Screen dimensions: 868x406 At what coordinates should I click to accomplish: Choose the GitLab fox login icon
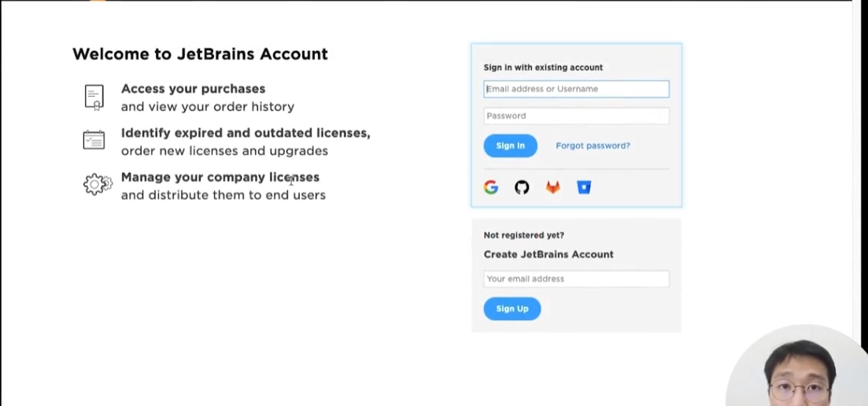[553, 187]
